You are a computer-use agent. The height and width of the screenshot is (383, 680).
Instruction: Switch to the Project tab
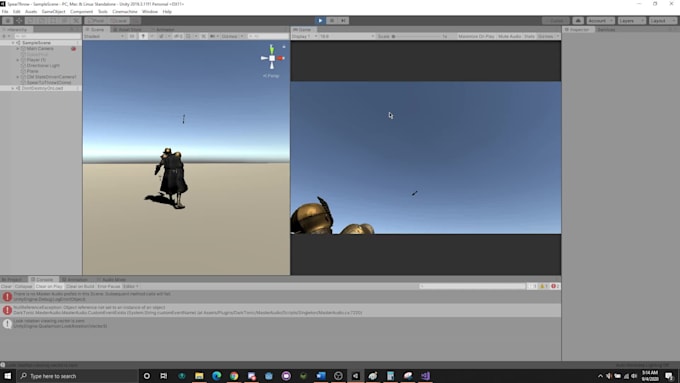(13, 279)
